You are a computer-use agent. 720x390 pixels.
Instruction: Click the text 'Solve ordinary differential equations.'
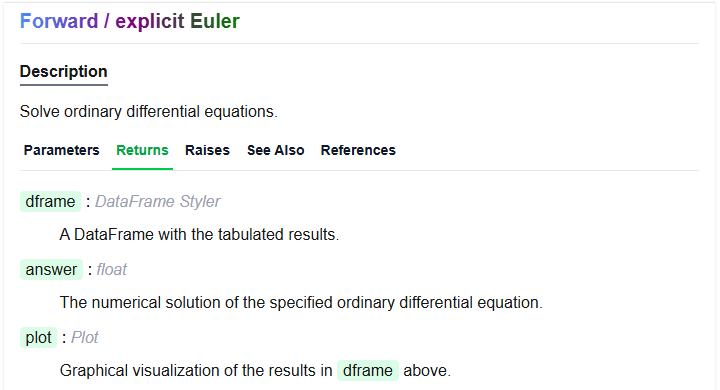click(x=149, y=112)
